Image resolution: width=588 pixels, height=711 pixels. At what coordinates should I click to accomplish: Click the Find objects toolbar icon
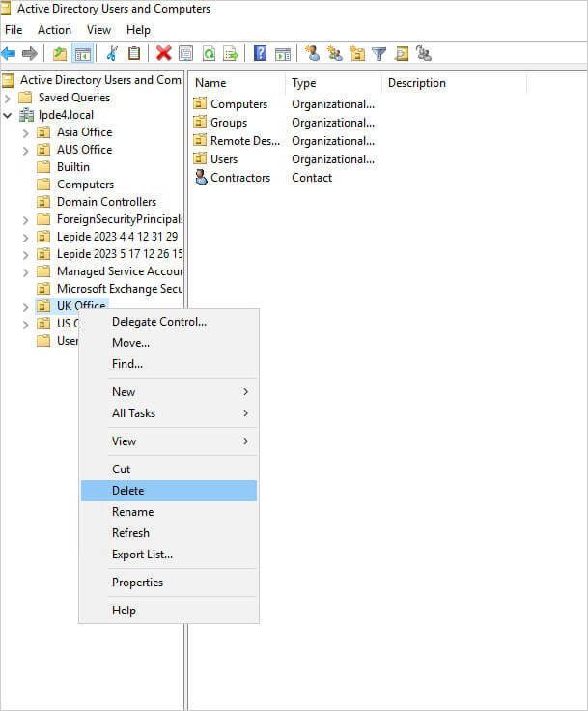402,53
